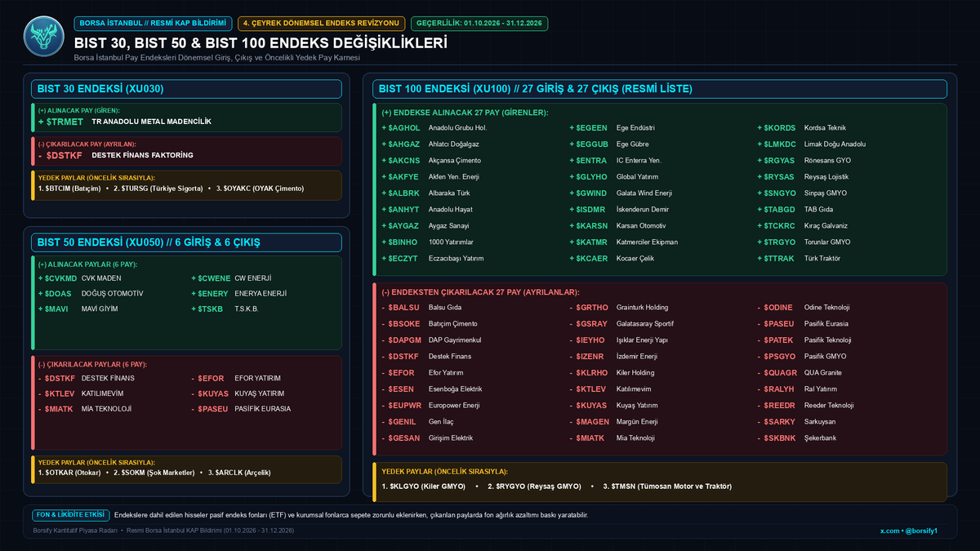This screenshot has height=551, width=980.
Task: Click $BALSU Balsu Gıda removal entry
Action: coord(421,308)
